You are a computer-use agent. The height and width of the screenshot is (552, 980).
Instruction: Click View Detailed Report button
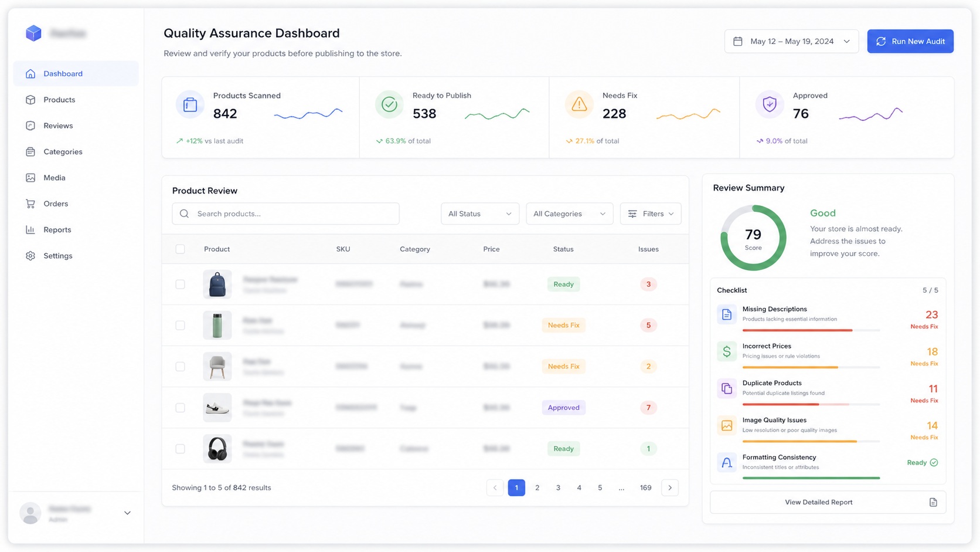pyautogui.click(x=828, y=502)
